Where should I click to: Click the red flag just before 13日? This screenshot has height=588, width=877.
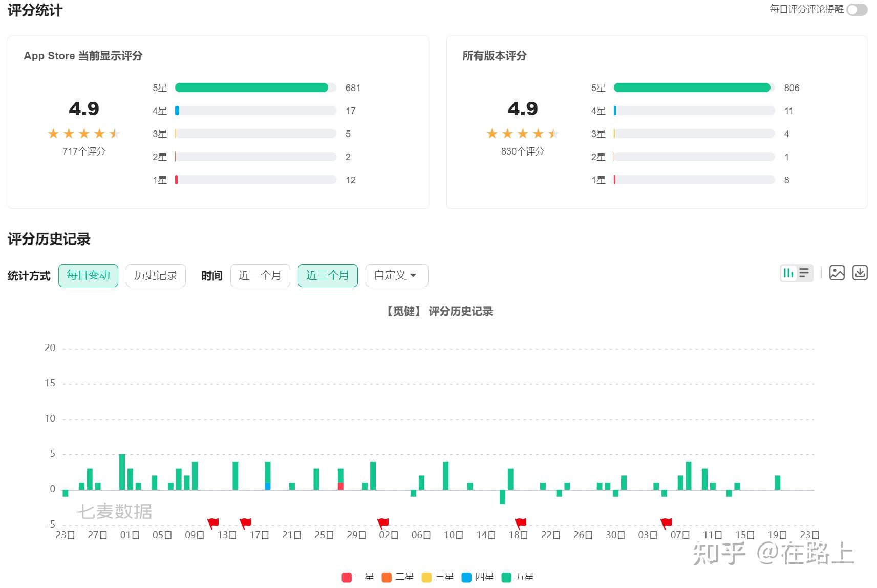click(x=213, y=523)
